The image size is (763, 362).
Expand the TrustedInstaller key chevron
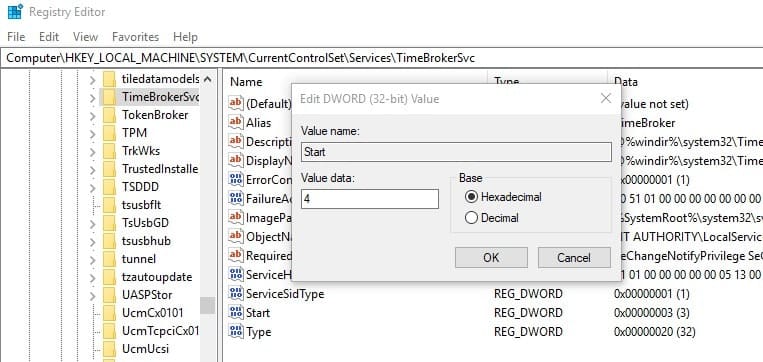click(x=92, y=169)
